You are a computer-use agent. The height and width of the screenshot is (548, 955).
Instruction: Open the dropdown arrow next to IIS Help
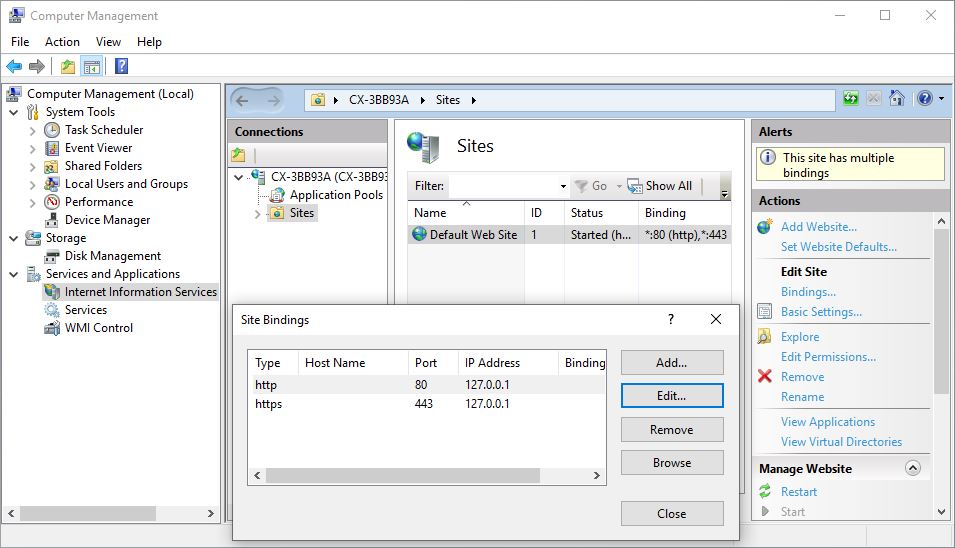click(x=942, y=99)
